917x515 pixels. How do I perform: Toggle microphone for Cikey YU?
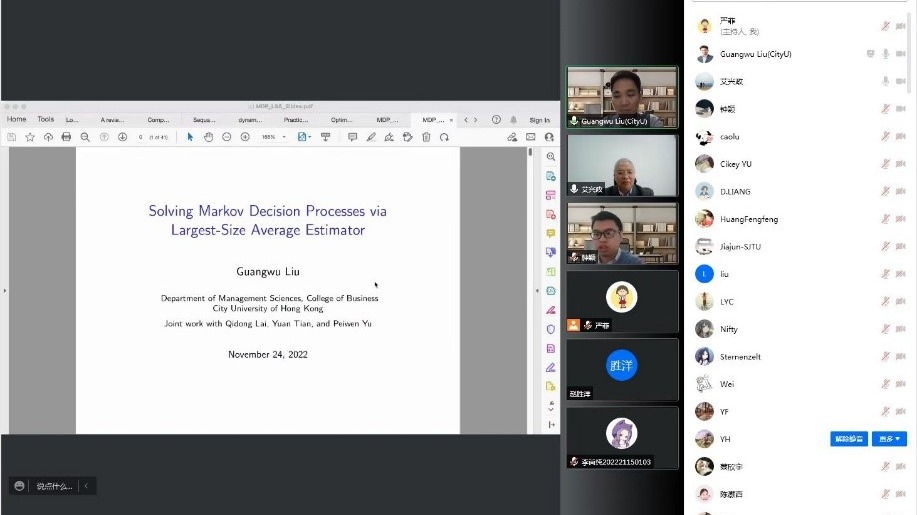click(x=885, y=164)
